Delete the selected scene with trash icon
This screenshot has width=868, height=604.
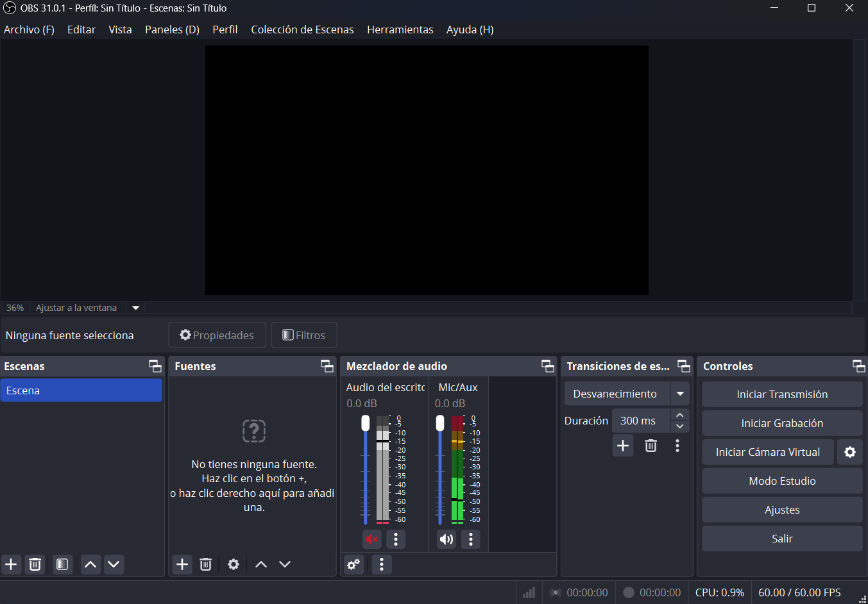coord(35,564)
